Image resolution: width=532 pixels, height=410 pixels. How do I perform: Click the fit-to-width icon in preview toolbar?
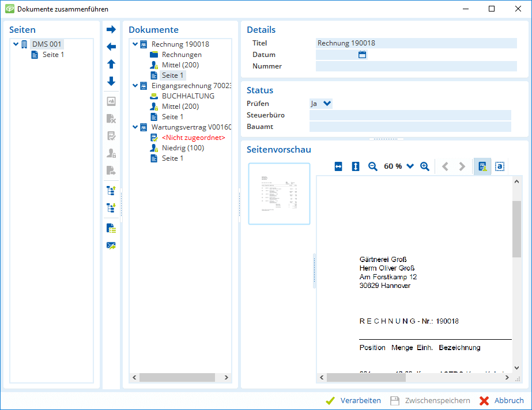338,166
